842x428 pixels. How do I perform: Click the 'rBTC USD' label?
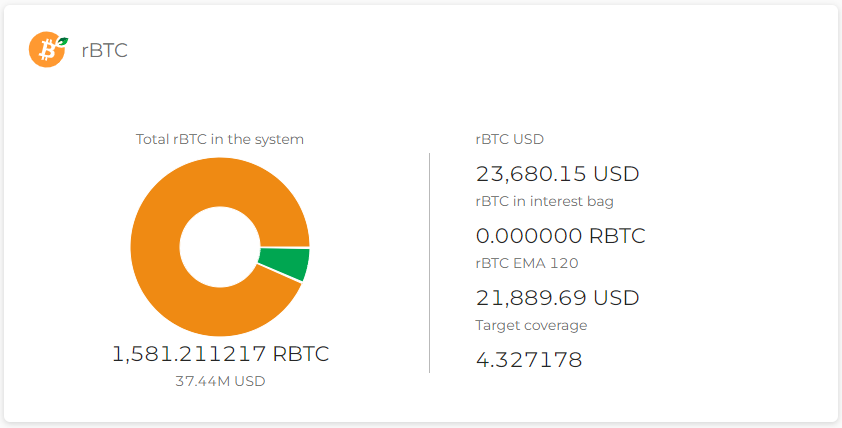pos(510,140)
